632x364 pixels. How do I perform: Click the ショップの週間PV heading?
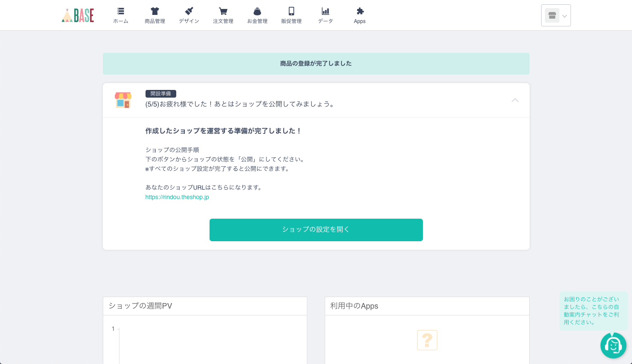coord(140,306)
